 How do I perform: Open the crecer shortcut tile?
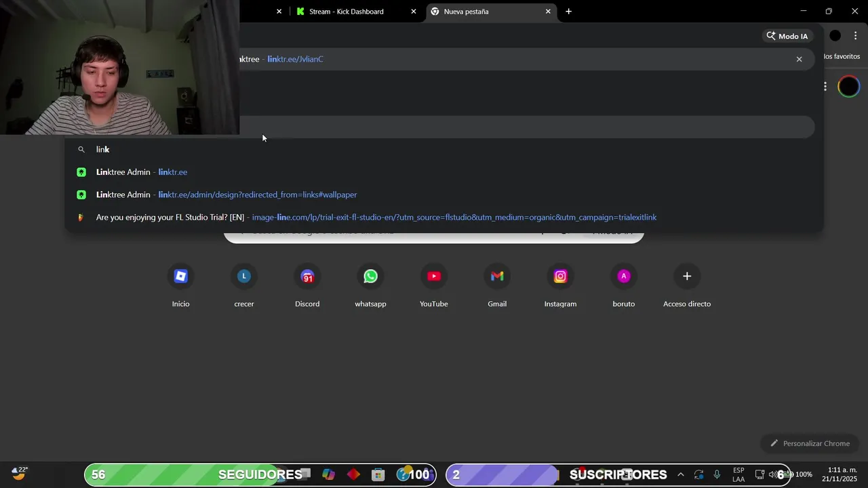(244, 285)
